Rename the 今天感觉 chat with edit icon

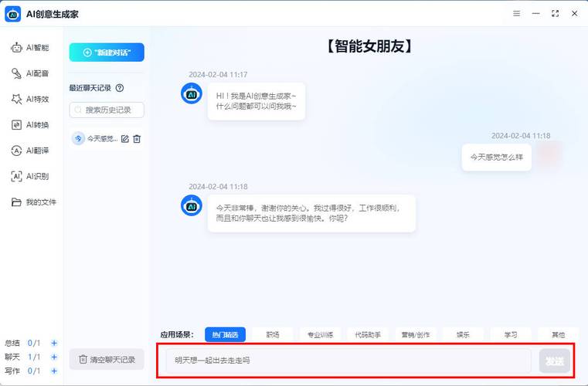[125, 139]
